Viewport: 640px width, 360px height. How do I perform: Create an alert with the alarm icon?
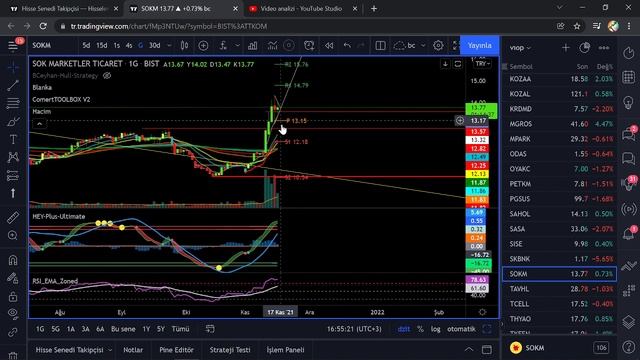tap(309, 46)
